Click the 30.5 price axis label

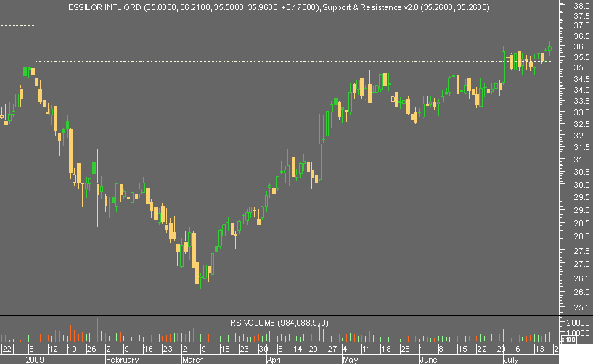tap(581, 172)
